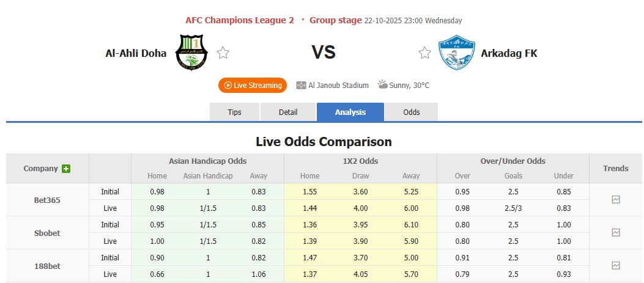
Task: Open the 188bet trends chart icon
Action: pyautogui.click(x=616, y=265)
